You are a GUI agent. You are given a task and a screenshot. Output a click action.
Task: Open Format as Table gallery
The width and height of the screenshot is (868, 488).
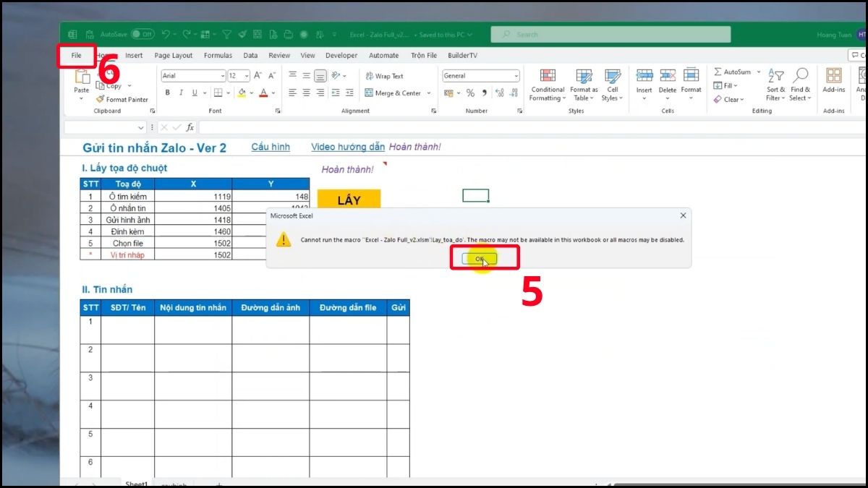pyautogui.click(x=583, y=85)
